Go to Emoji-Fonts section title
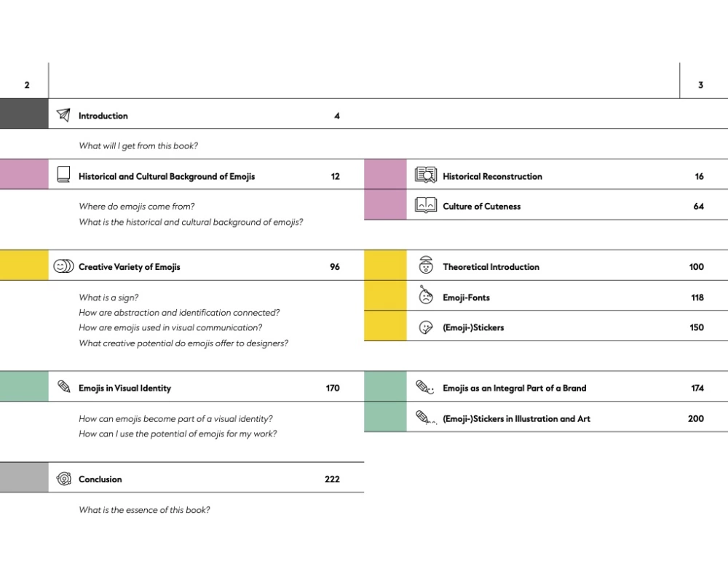 click(466, 298)
